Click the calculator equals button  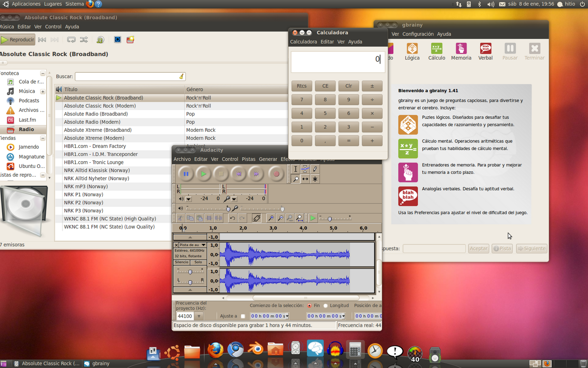click(349, 141)
